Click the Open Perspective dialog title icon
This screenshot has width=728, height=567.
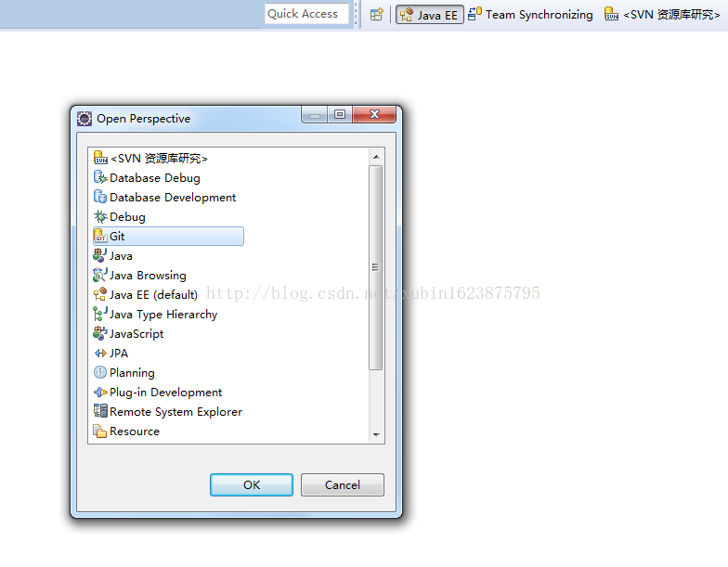(x=84, y=119)
